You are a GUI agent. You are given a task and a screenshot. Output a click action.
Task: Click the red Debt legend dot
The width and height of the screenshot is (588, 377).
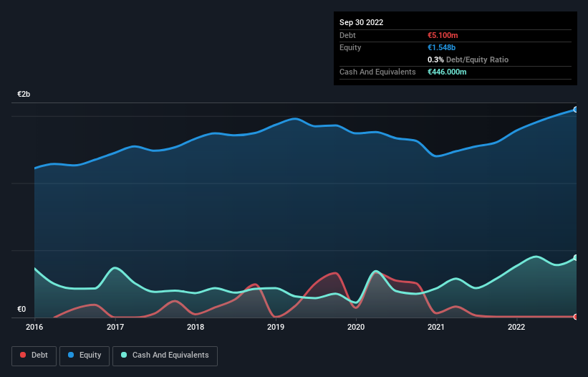[23, 355]
